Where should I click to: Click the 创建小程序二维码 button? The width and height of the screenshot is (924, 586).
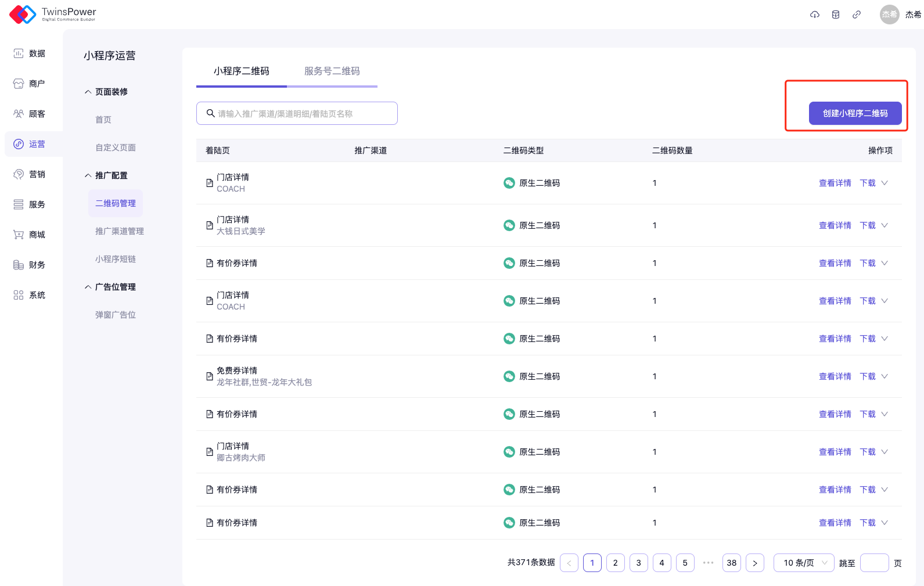click(x=855, y=113)
